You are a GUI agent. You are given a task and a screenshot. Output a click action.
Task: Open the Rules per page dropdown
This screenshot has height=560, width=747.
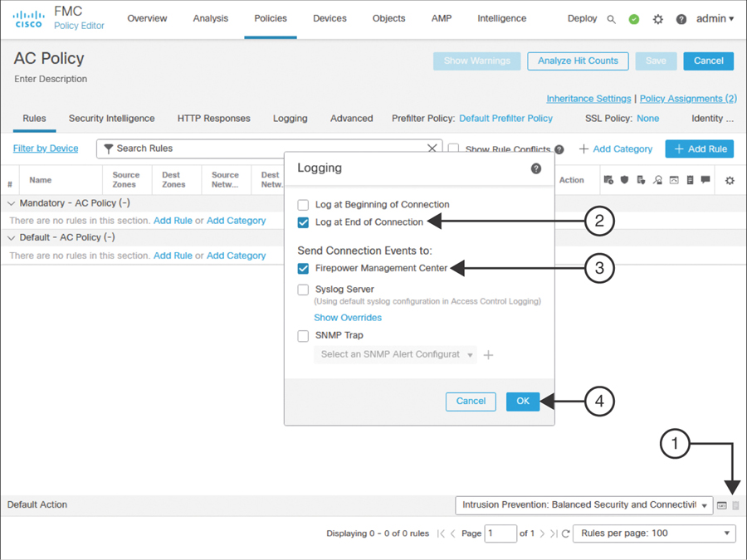(x=655, y=533)
